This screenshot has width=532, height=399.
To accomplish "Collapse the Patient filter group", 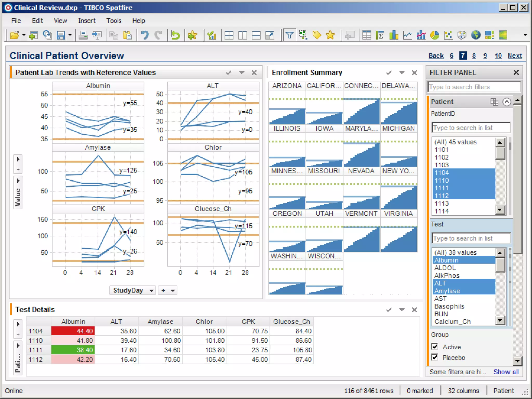I will (x=506, y=102).
